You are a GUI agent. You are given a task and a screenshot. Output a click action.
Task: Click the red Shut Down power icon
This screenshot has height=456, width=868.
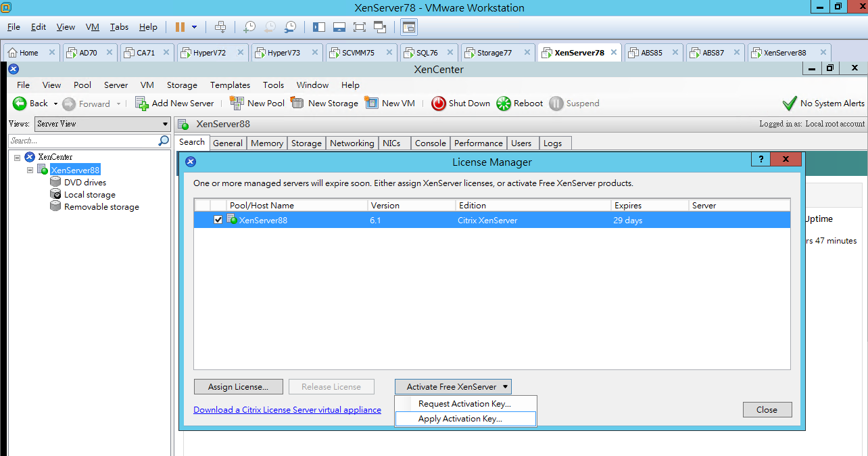(439, 104)
